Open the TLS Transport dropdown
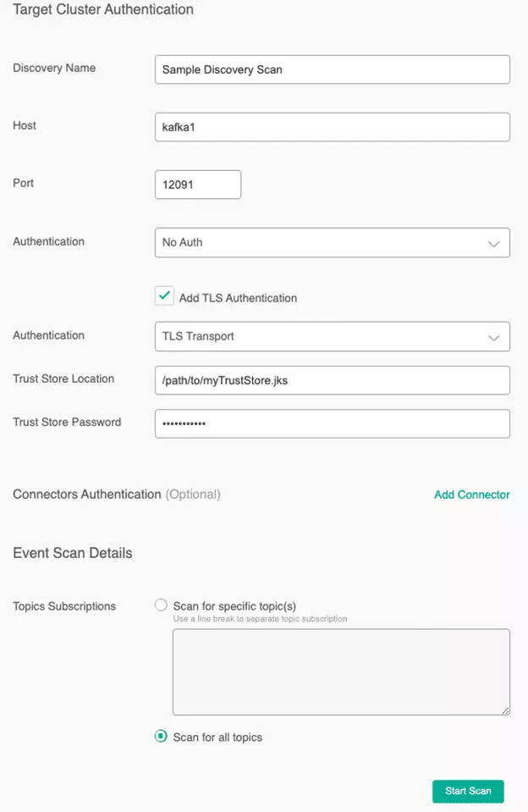528x812 pixels. [x=332, y=336]
